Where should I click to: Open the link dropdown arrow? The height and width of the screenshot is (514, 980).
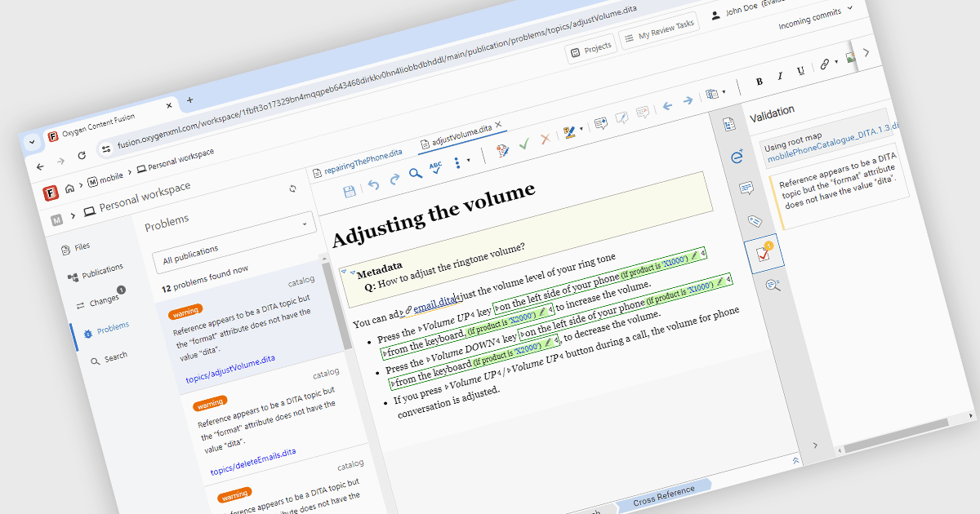tap(836, 62)
